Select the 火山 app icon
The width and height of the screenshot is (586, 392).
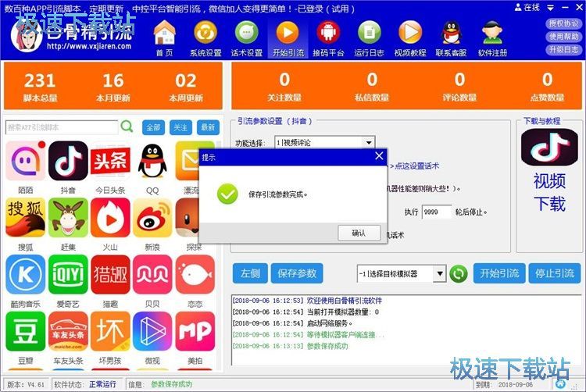coord(110,218)
